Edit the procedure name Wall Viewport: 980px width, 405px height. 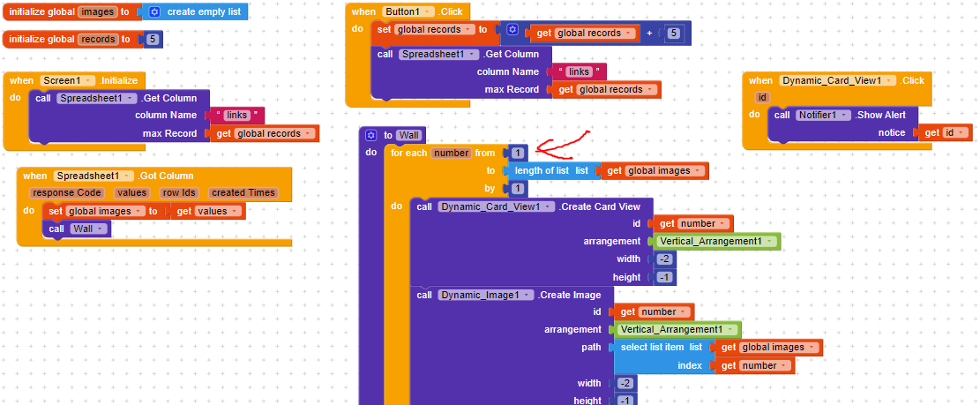pyautogui.click(x=408, y=136)
